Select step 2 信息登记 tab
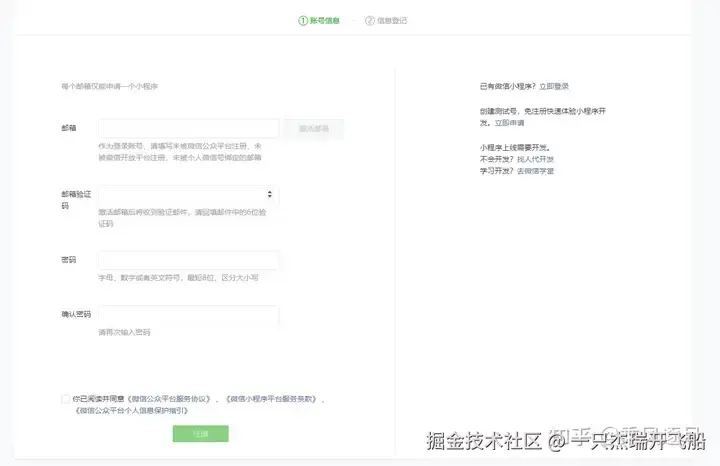Viewport: 720px width, 466px height. pyautogui.click(x=386, y=21)
